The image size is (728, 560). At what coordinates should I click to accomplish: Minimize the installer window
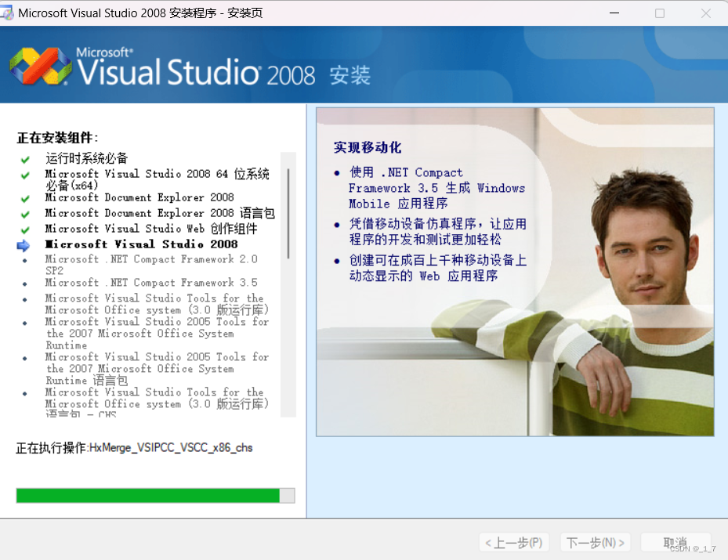click(614, 13)
